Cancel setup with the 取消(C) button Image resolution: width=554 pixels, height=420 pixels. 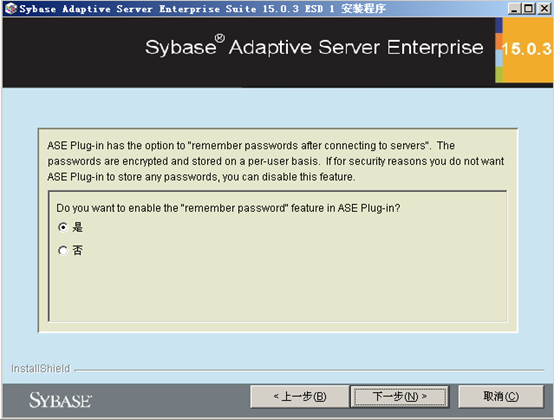pyautogui.click(x=501, y=396)
